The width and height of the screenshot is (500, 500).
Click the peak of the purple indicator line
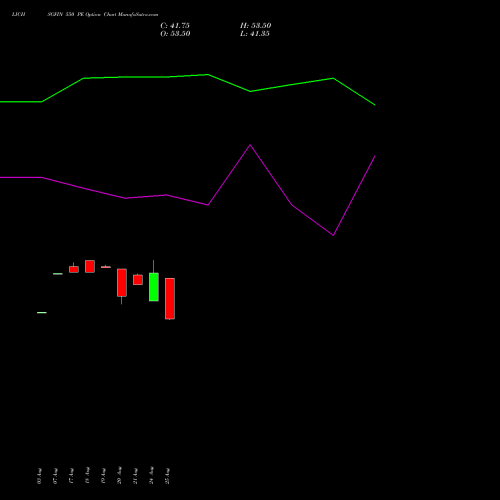tap(250, 145)
